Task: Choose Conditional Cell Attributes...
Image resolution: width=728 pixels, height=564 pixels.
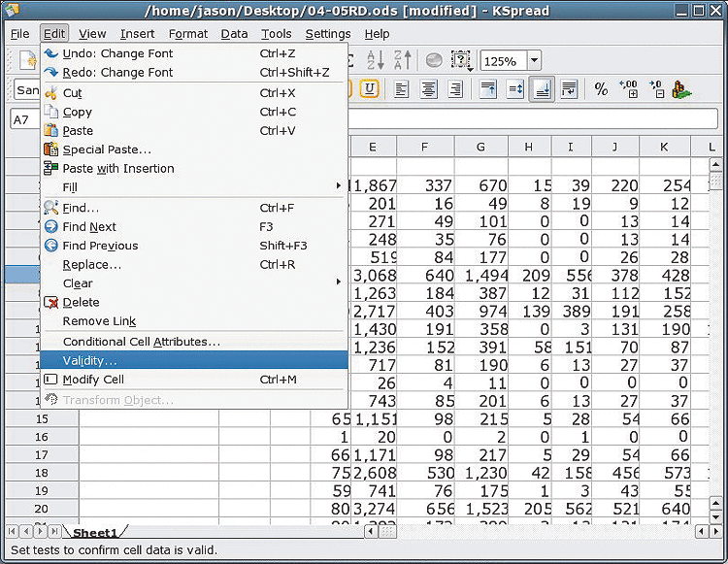Action: click(x=194, y=342)
